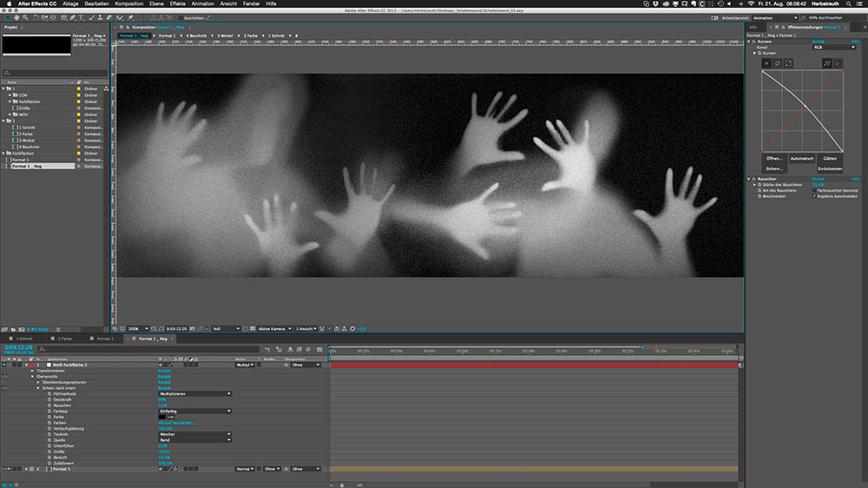
Task: Select the Unified Camera tool
Action: 44,17
